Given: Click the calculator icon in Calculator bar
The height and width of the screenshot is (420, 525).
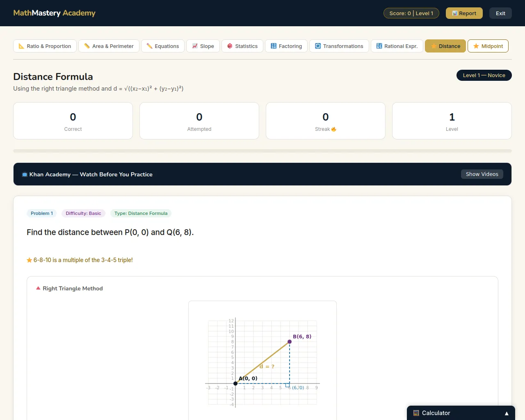Looking at the screenshot, I should click(x=416, y=413).
